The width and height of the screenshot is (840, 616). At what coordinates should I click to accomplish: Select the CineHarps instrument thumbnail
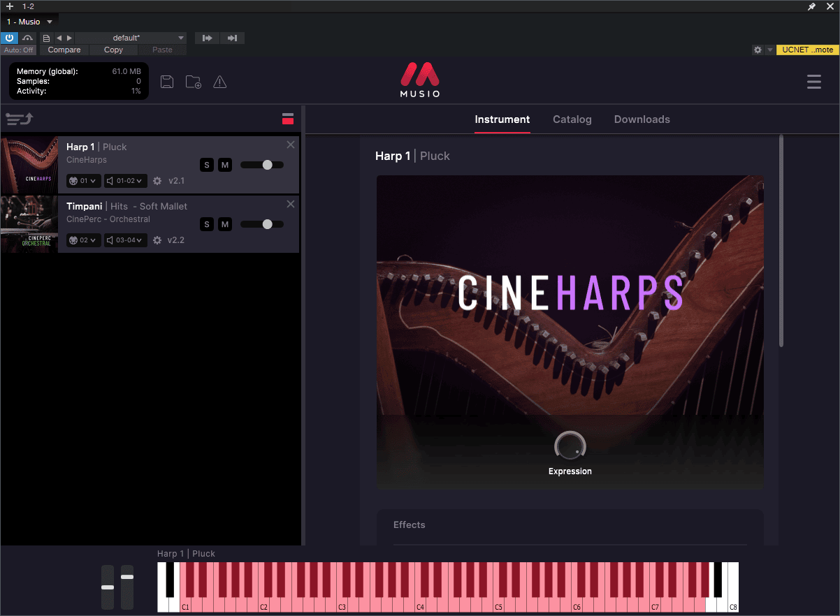[29, 165]
